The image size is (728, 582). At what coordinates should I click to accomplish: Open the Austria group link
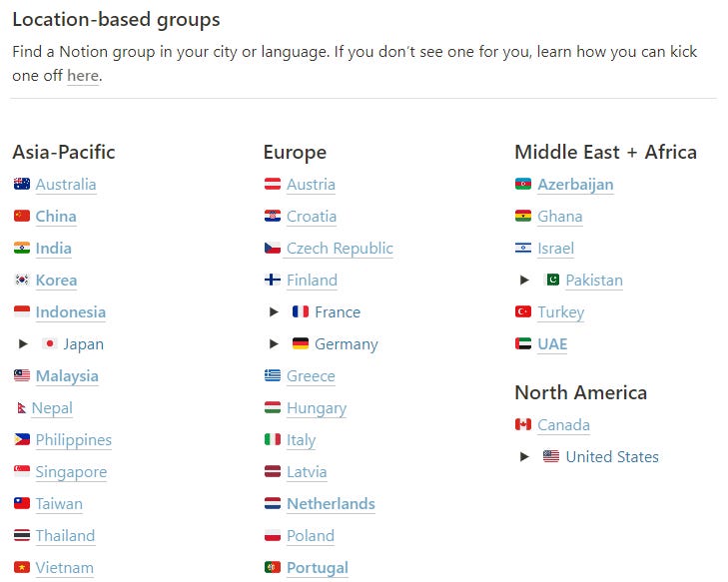point(311,185)
